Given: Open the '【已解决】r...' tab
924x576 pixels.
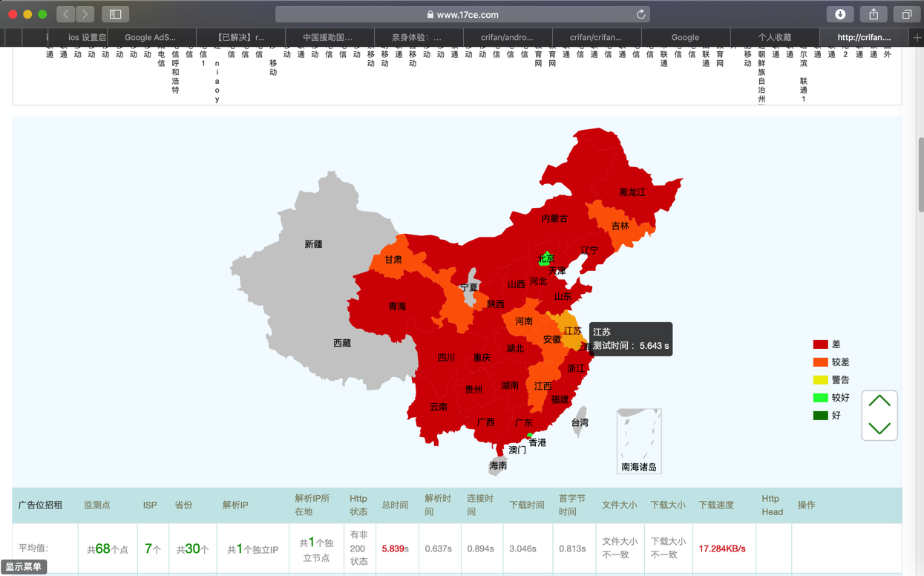Looking at the screenshot, I should click(240, 37).
